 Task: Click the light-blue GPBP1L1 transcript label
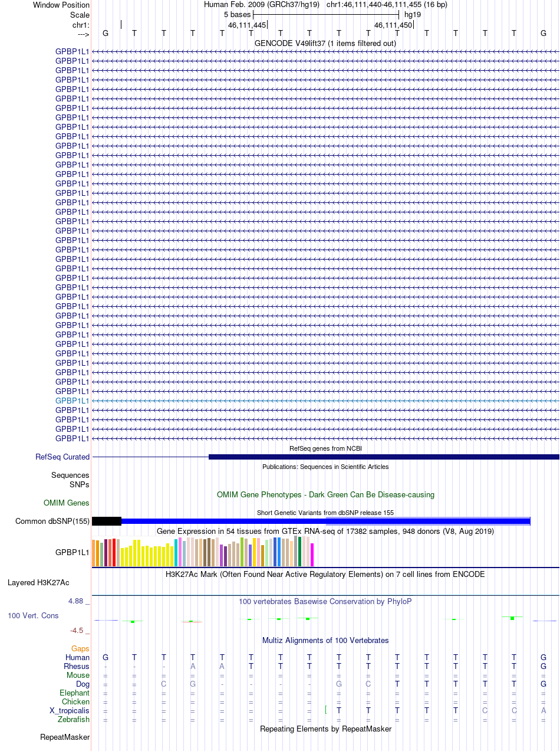tap(73, 401)
